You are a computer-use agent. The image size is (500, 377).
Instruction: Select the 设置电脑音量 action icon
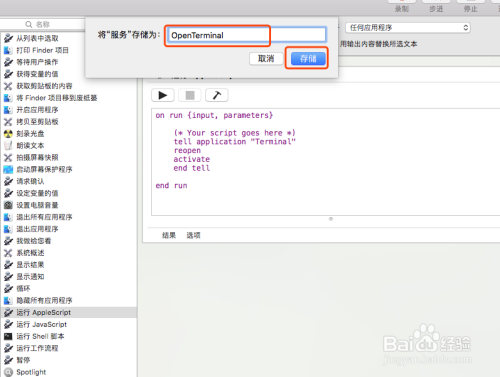pos(8,205)
